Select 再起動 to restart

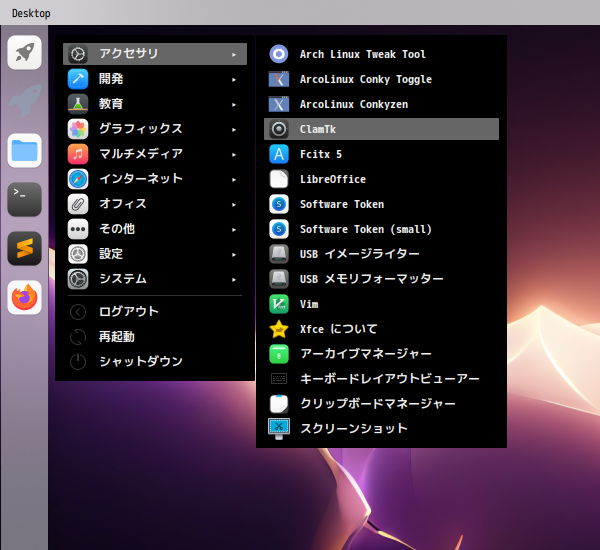pos(155,337)
